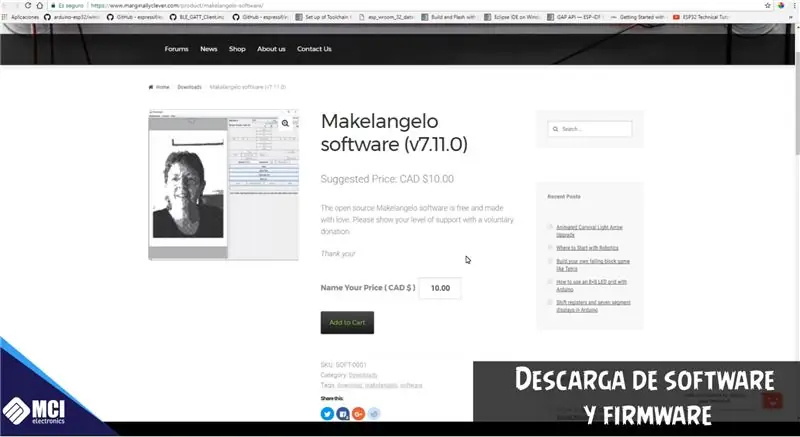This screenshot has width=800, height=437.
Task: Share on Facebook via the Facebook icon
Action: point(343,414)
